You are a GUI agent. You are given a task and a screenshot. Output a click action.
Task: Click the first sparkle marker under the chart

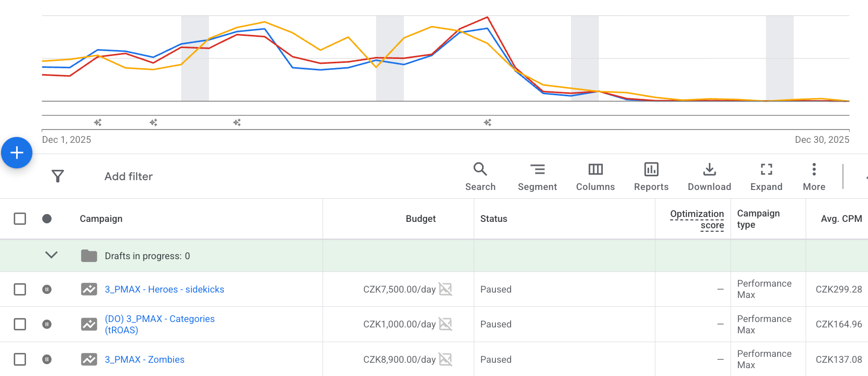click(98, 122)
